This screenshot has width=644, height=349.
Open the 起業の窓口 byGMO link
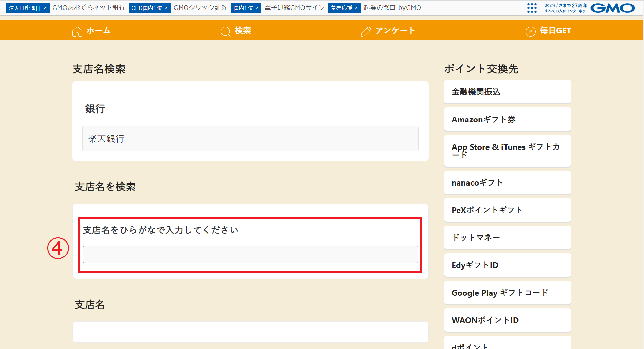(392, 8)
